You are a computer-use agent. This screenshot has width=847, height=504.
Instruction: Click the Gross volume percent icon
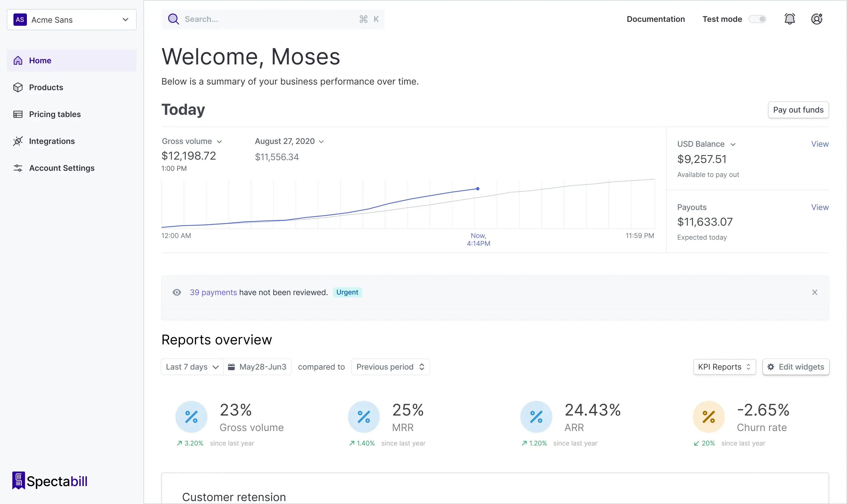pos(191,417)
